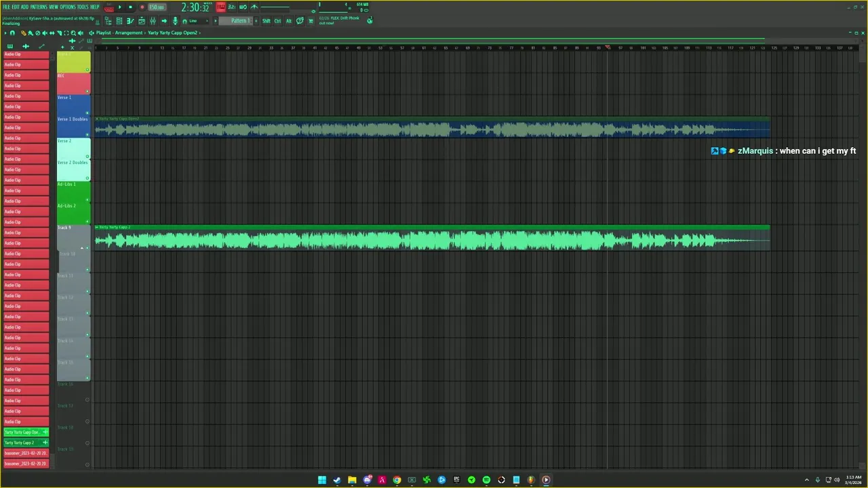Open the VIEW menu

pyautogui.click(x=54, y=7)
